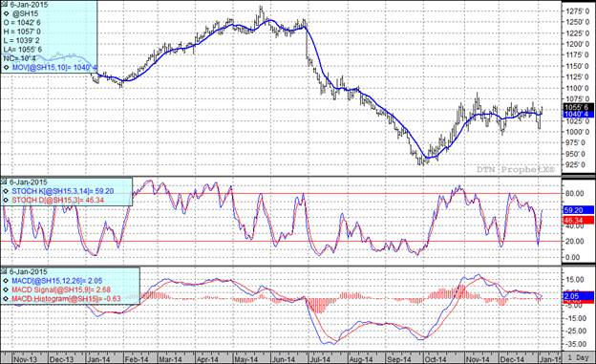Click the pane icon in MACD panel header
Image resolution: width=596 pixels, height=364 pixels.
[4, 271]
